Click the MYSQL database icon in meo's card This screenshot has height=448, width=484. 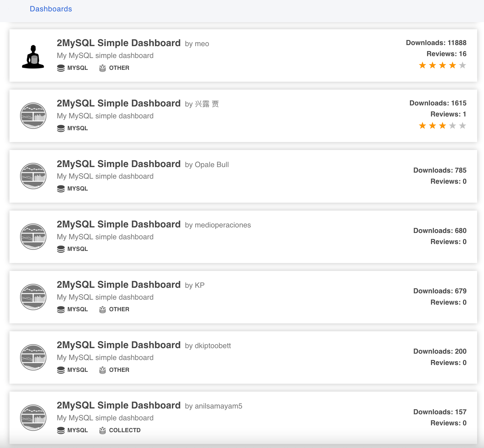(x=61, y=68)
